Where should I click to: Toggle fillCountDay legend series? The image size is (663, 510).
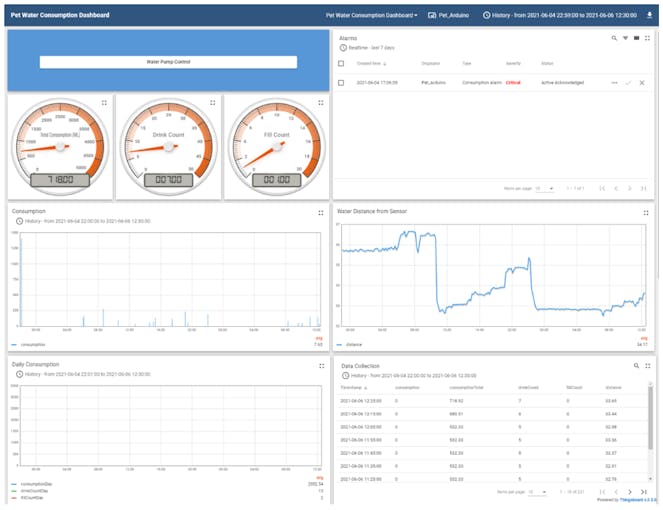[28, 498]
